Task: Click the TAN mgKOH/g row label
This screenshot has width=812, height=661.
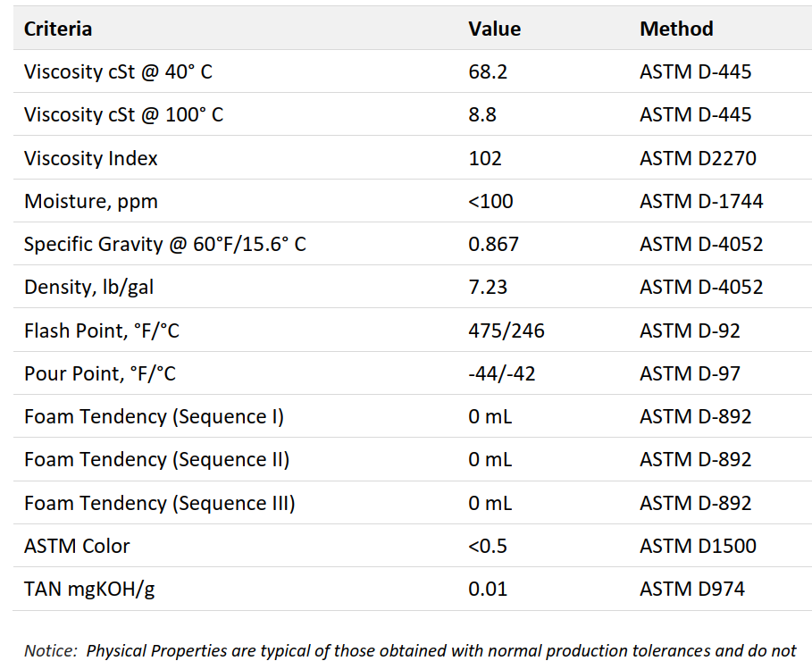Action: coord(89,590)
